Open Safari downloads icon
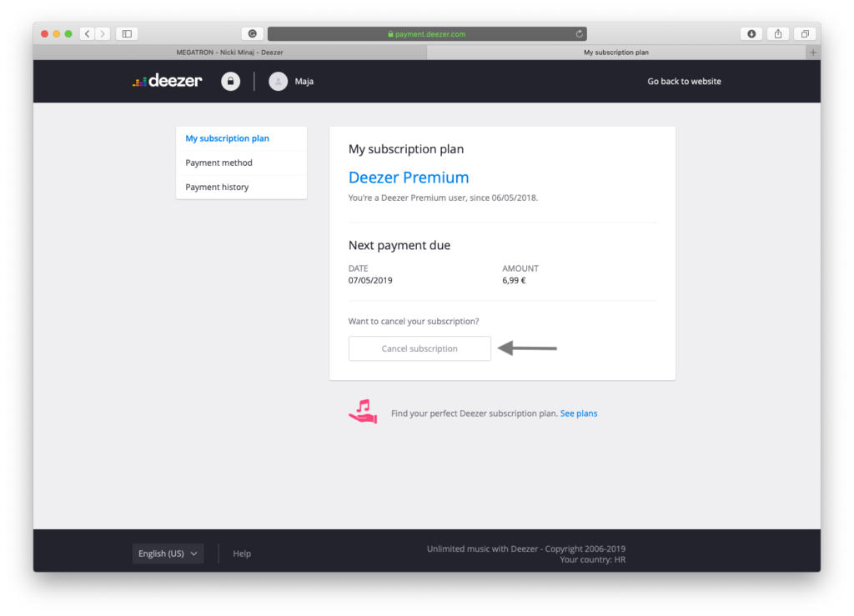 pyautogui.click(x=751, y=34)
